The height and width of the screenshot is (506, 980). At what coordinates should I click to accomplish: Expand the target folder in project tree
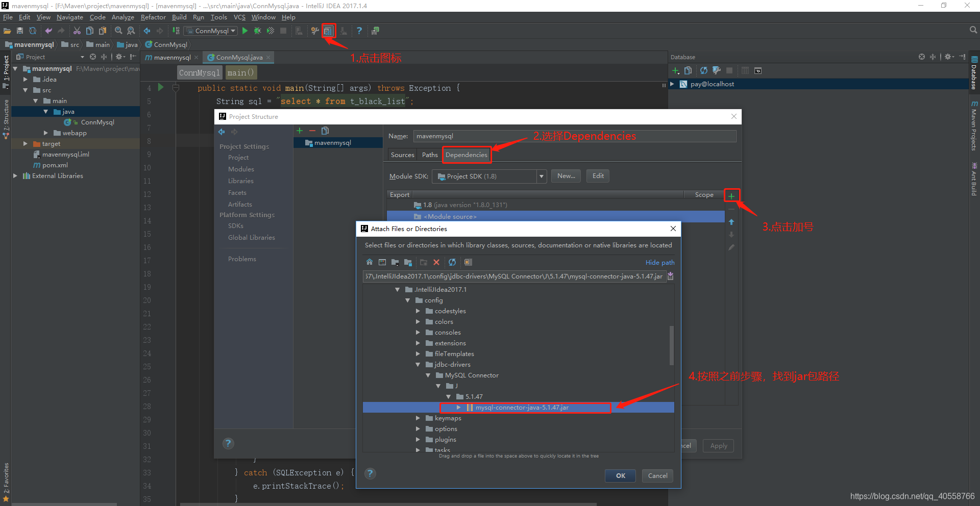[x=26, y=144]
